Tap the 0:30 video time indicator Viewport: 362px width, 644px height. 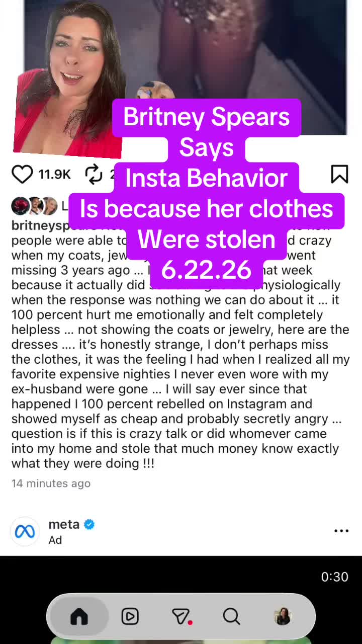pos(334,577)
